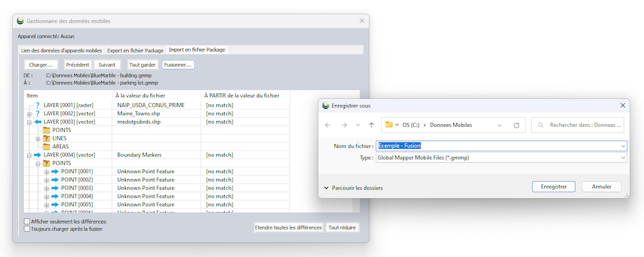Click the arrow icon for POINT [0002]

pos(55,180)
